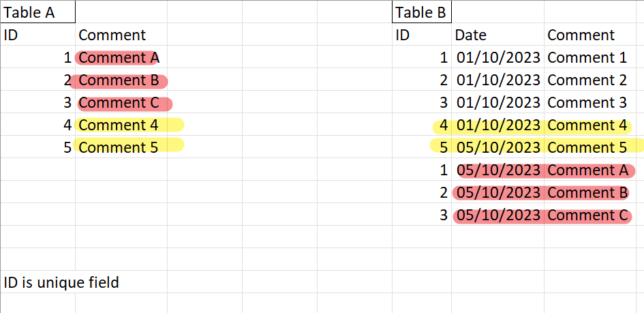Select ID 3 in Table B's Comment C row
Screen dimensions: 644x313
(422, 215)
